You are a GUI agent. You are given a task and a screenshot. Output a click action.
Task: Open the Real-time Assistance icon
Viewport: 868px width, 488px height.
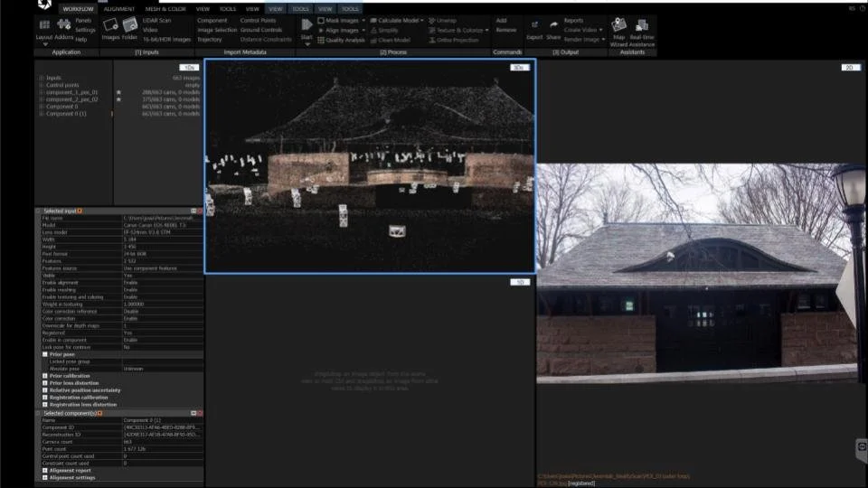(642, 25)
